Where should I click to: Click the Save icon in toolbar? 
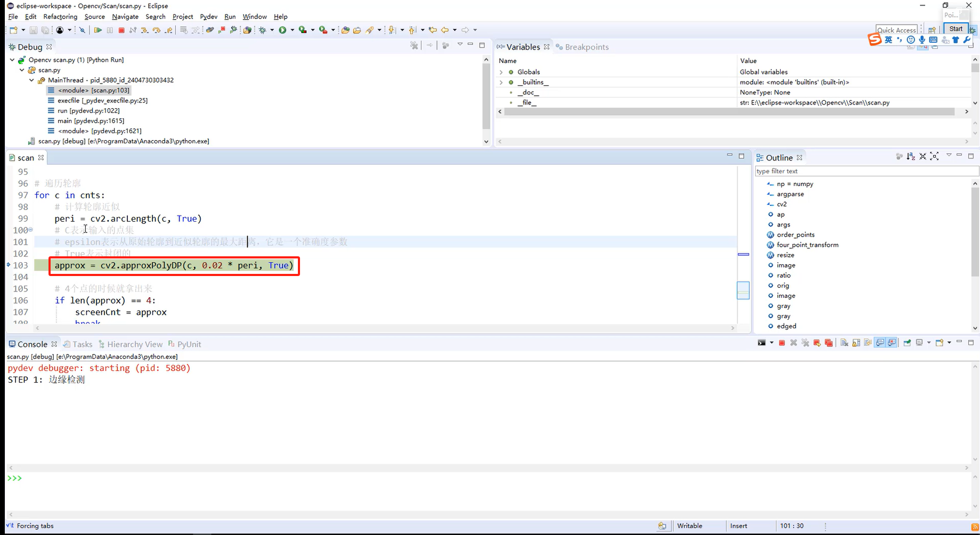pyautogui.click(x=33, y=30)
